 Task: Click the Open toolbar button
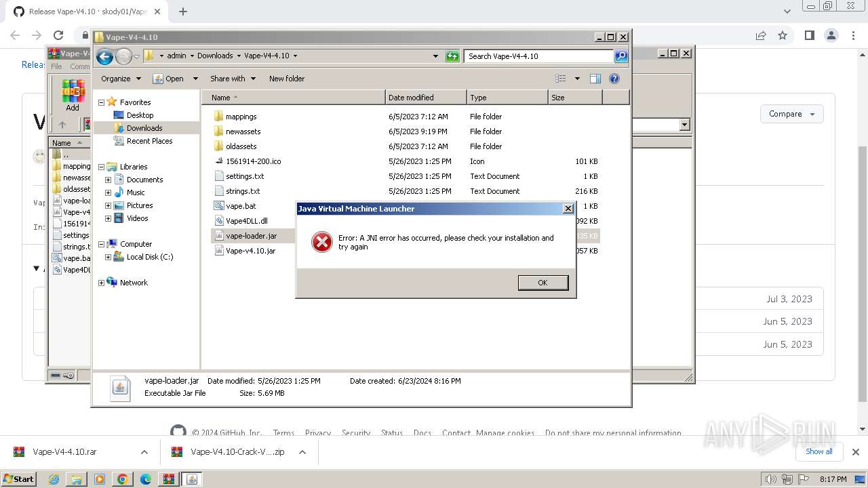coord(169,79)
